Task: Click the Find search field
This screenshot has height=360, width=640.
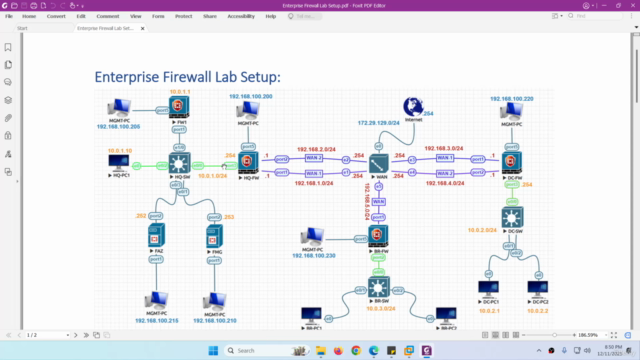Action: [x=594, y=16]
